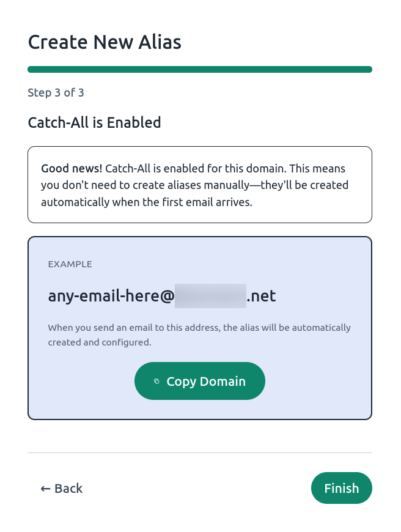Click the Copy Domain button label
This screenshot has width=401, height=532.
(x=206, y=382)
